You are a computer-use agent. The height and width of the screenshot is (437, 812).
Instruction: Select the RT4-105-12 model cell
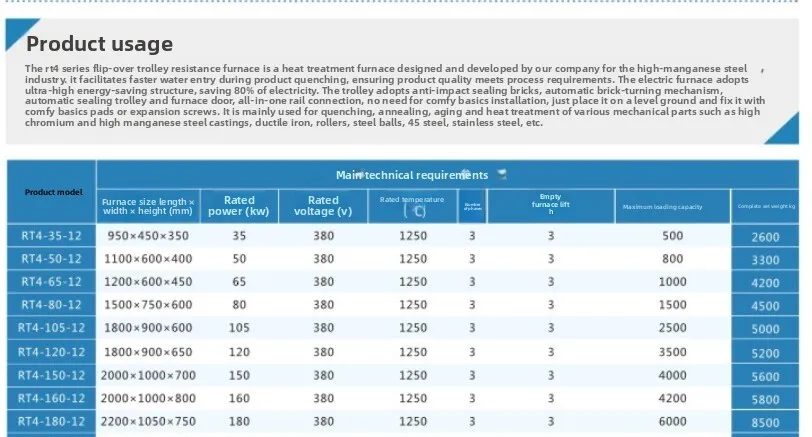tap(52, 328)
